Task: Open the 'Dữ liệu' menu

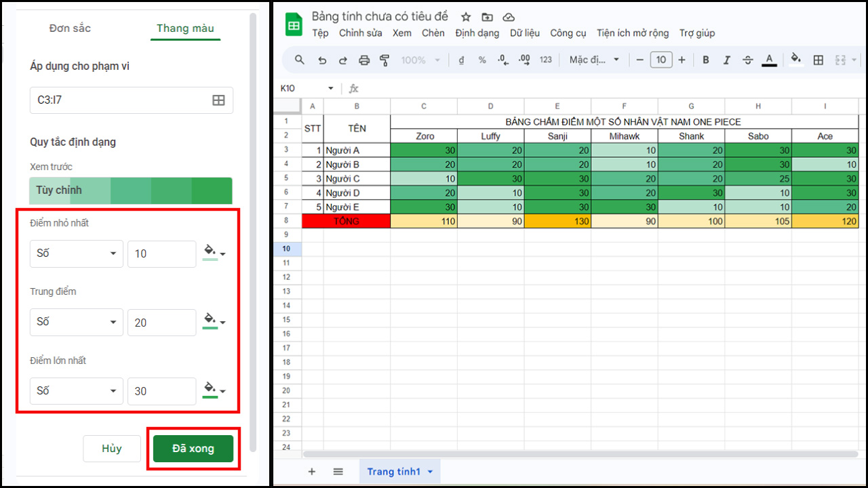Action: [526, 33]
